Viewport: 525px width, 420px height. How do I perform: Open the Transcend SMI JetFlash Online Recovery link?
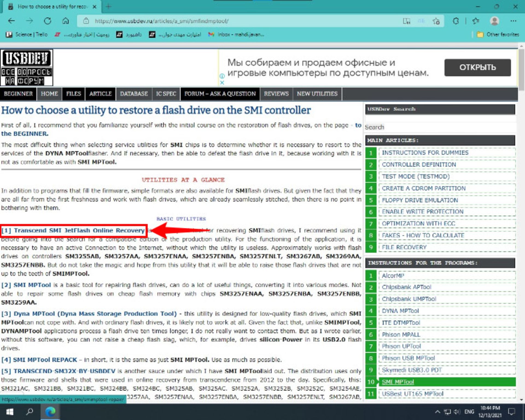coord(79,231)
